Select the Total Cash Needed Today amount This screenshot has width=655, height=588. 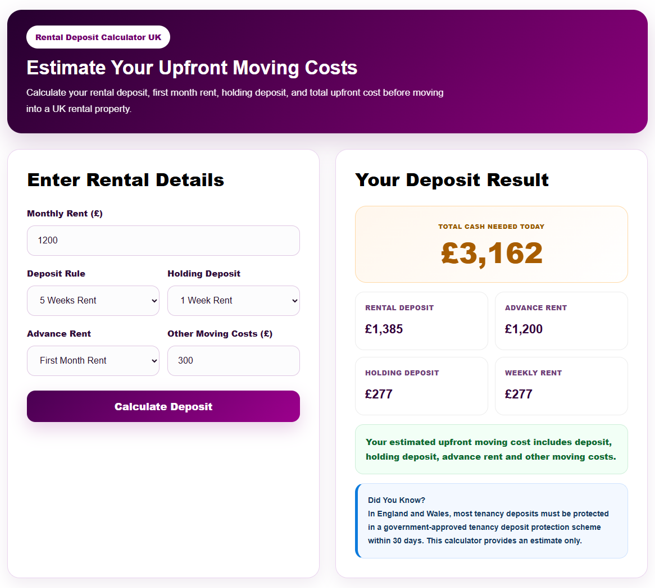click(492, 253)
